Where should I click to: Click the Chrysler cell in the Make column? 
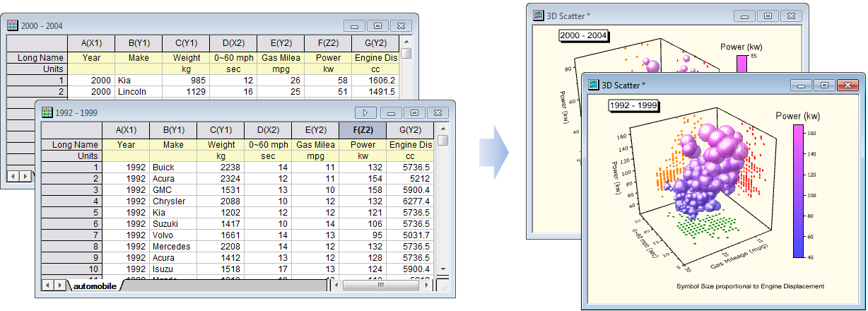pos(174,201)
